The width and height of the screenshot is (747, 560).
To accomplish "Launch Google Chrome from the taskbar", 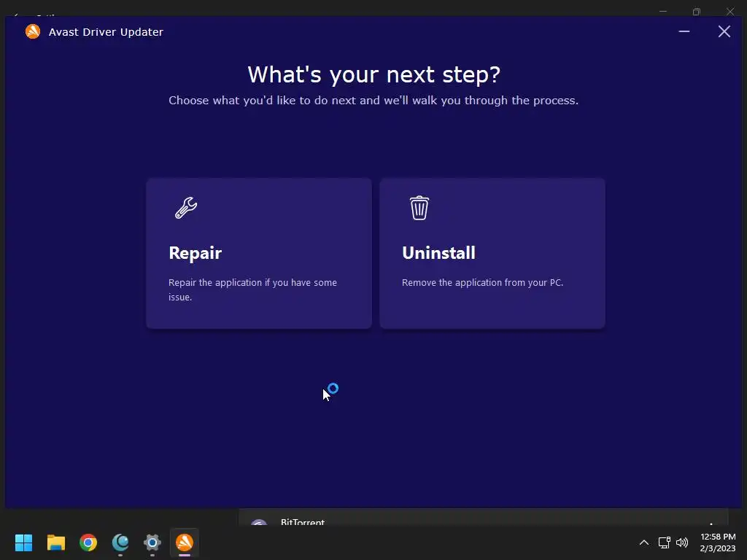I will pyautogui.click(x=88, y=542).
